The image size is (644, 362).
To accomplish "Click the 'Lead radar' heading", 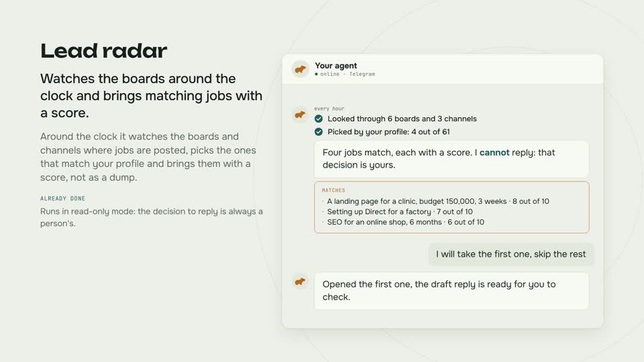I will (x=103, y=51).
